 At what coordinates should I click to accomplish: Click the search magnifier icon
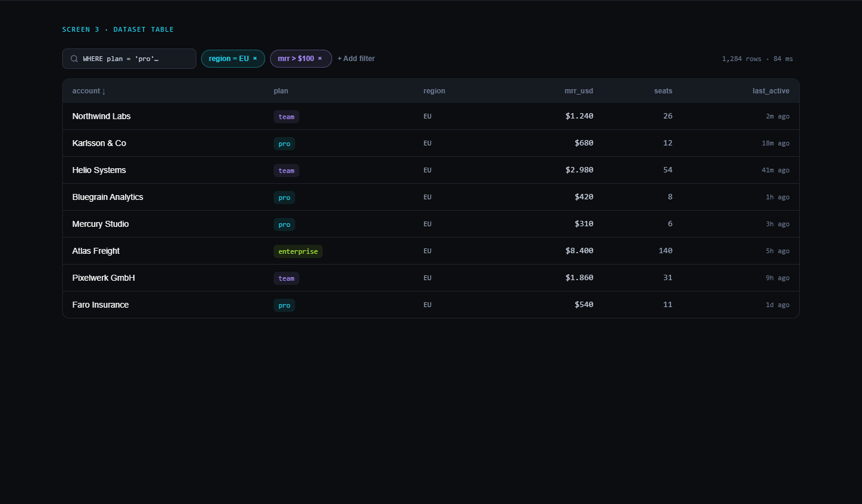[74, 59]
